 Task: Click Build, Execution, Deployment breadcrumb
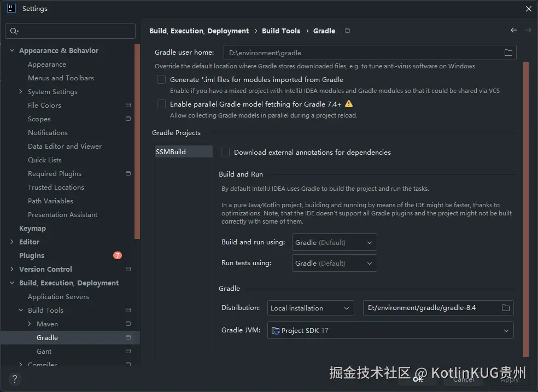(x=199, y=31)
